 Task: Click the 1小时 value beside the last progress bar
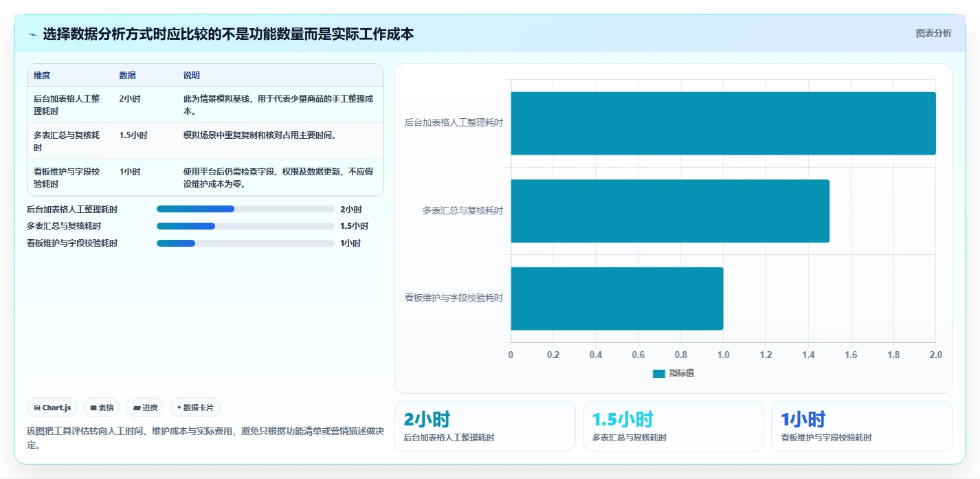[x=350, y=243]
